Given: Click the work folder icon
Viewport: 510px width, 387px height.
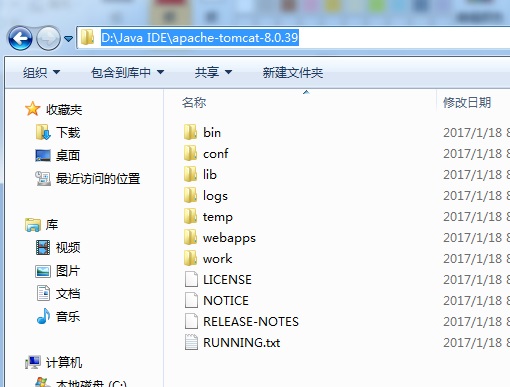Looking at the screenshot, I should [191, 258].
